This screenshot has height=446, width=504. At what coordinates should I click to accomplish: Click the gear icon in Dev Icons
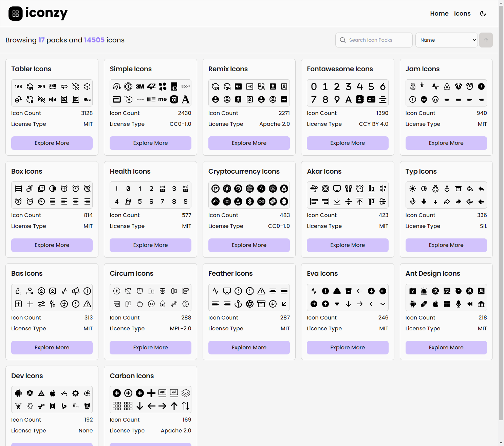(x=76, y=393)
